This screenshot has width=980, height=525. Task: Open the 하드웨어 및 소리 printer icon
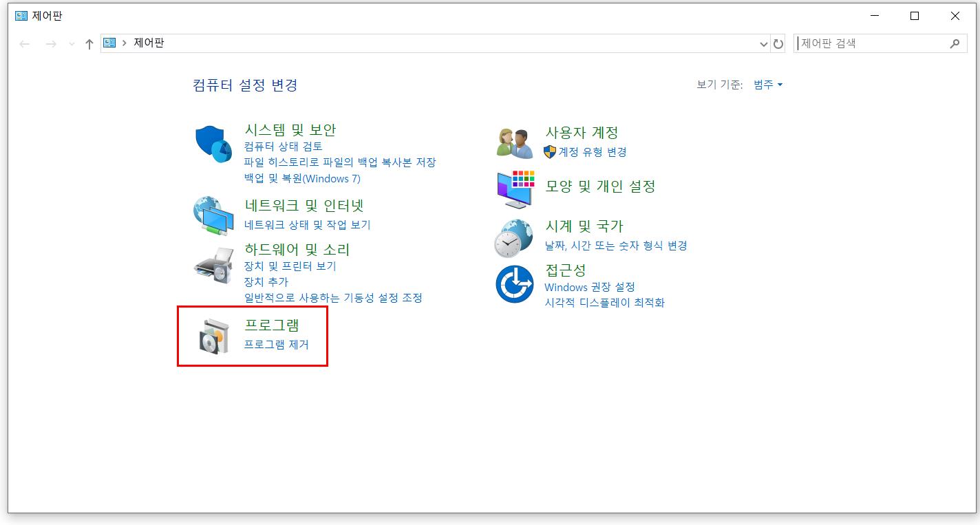[214, 265]
